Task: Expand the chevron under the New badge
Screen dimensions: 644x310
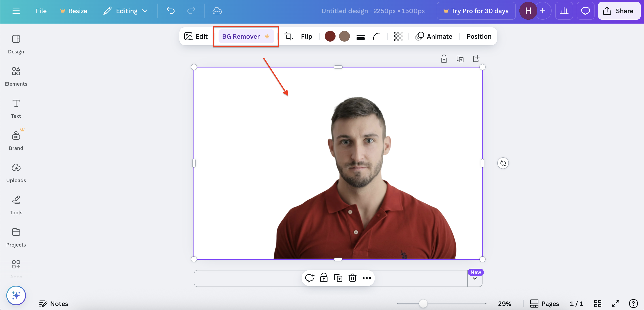Action: 475,278
